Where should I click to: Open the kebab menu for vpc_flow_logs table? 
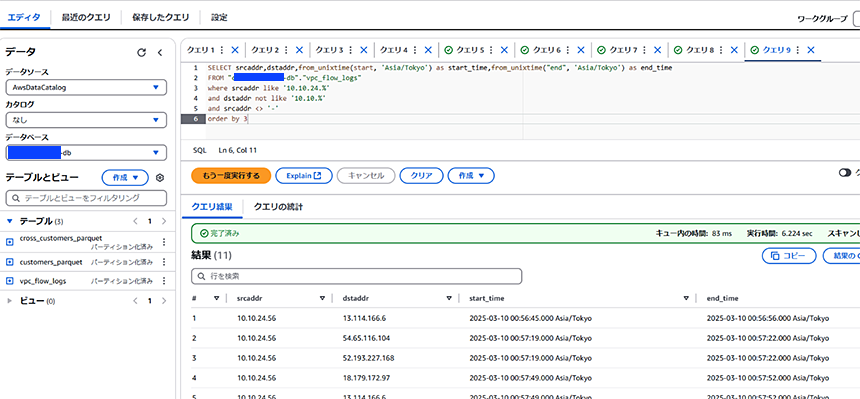163,281
